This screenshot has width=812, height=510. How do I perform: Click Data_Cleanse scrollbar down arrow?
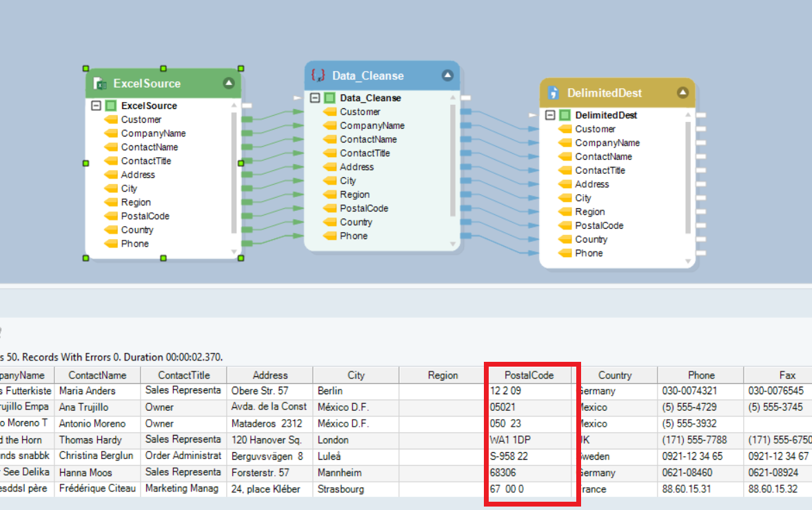(x=453, y=244)
